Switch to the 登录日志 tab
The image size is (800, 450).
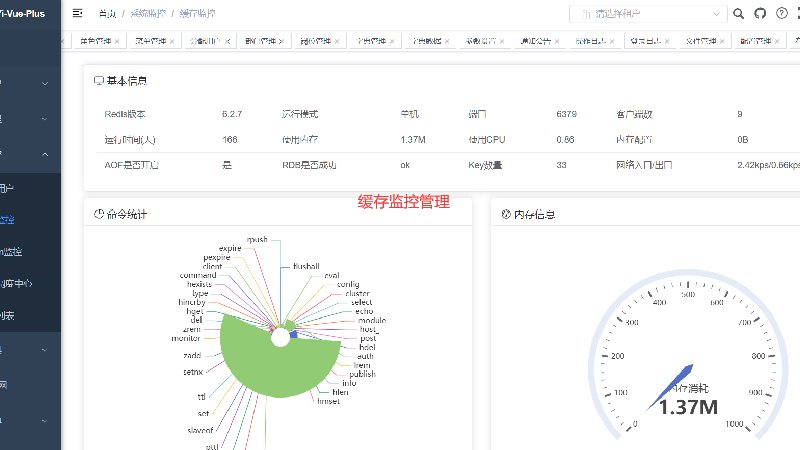point(646,41)
